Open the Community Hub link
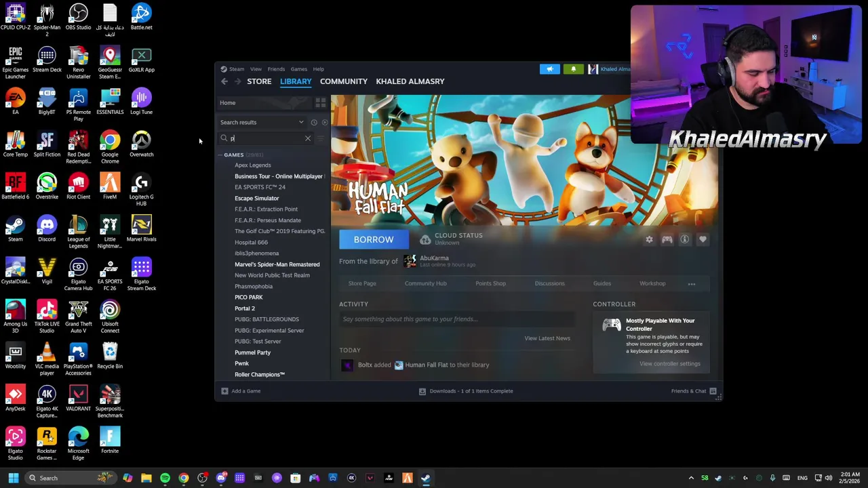The width and height of the screenshot is (868, 488). [x=426, y=283]
